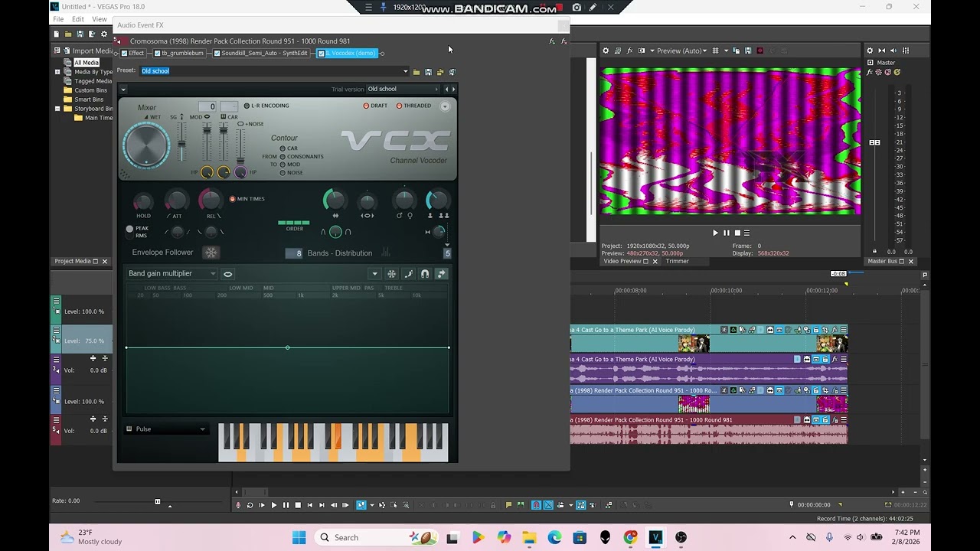Image resolution: width=980 pixels, height=551 pixels.
Task: Click Remove selected plug-in icon in FX window
Action: pyautogui.click(x=564, y=41)
